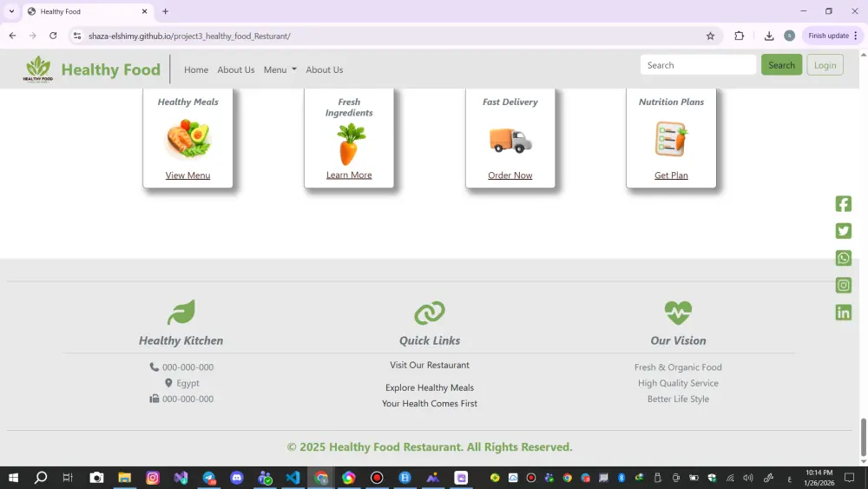This screenshot has width=868, height=489.
Task: Open Telegram from the taskbar
Action: pos(208,478)
